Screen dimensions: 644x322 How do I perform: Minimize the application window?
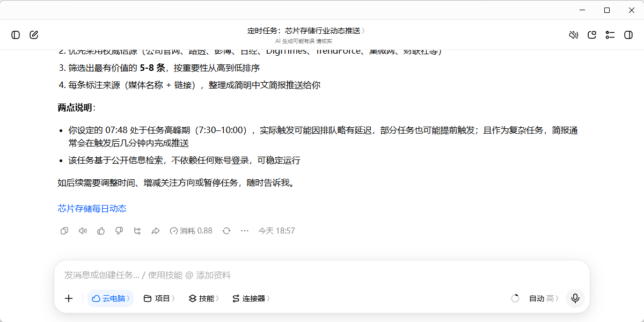(x=583, y=10)
